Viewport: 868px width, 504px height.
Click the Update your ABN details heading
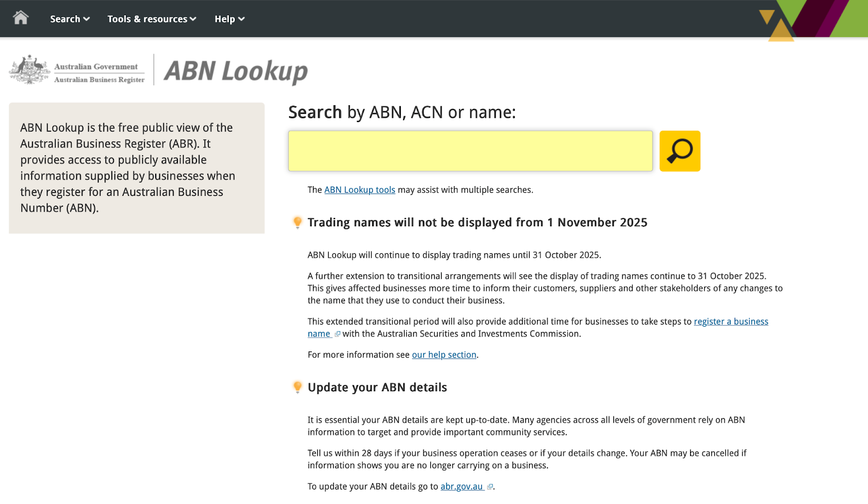(x=377, y=387)
